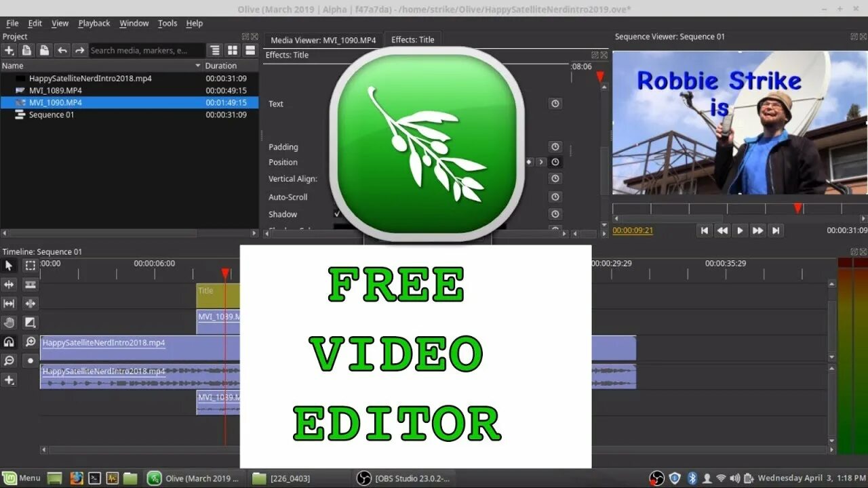
Task: Select the Slide tool
Action: coord(31,304)
